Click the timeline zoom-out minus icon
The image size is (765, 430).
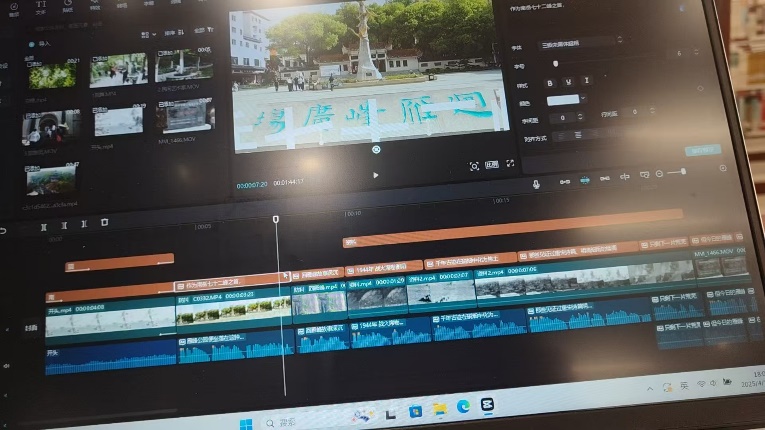point(659,175)
